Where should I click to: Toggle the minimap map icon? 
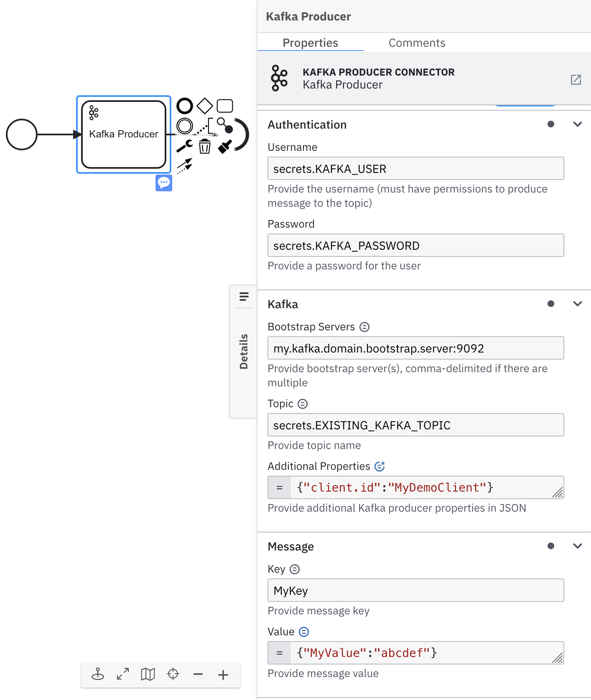click(x=148, y=674)
